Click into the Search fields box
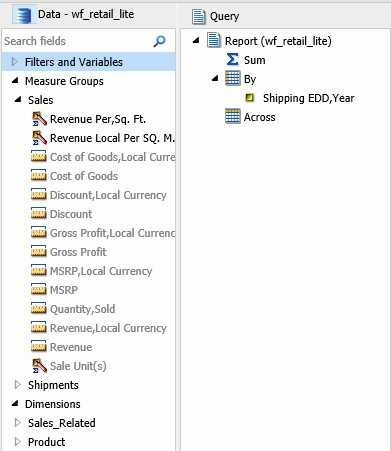Image resolution: width=391 pixels, height=451 pixels. tap(77, 41)
